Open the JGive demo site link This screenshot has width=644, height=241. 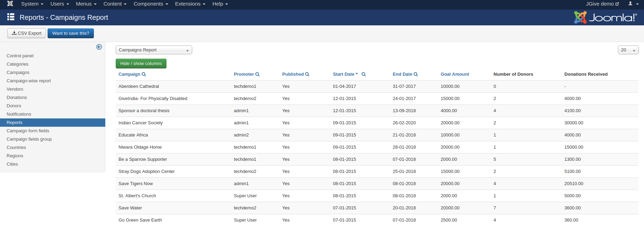[602, 4]
